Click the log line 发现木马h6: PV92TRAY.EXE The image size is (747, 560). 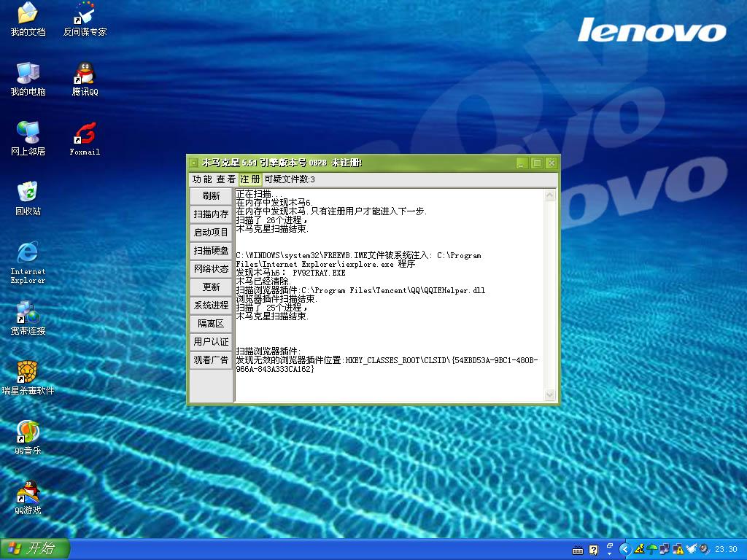point(290,273)
